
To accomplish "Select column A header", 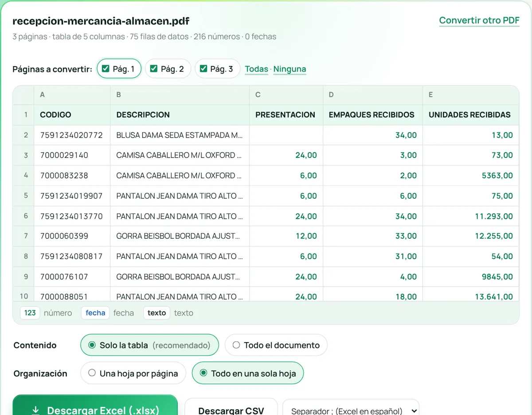I will coord(72,95).
